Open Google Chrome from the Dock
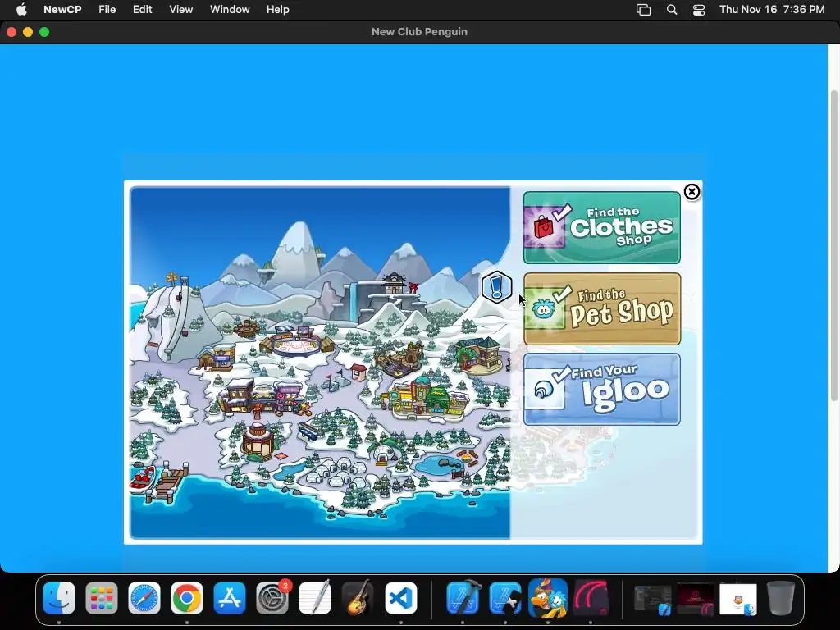Screen dimensions: 840x630 [187, 597]
